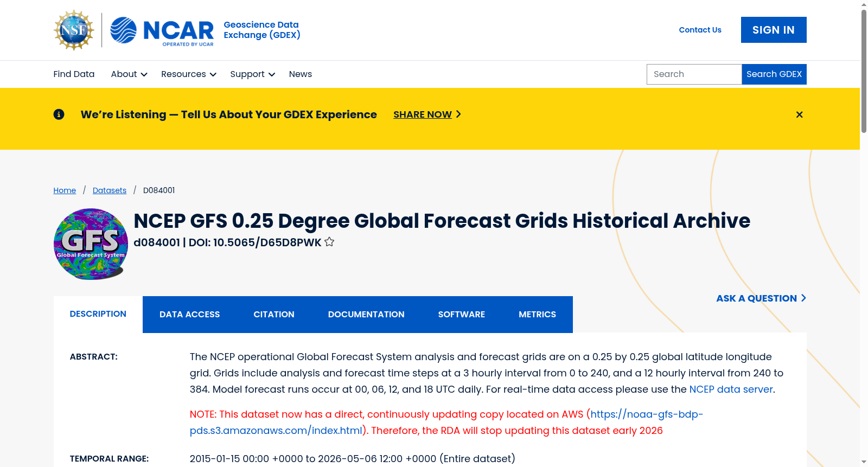Bookmark dataset with the star icon

pyautogui.click(x=329, y=242)
